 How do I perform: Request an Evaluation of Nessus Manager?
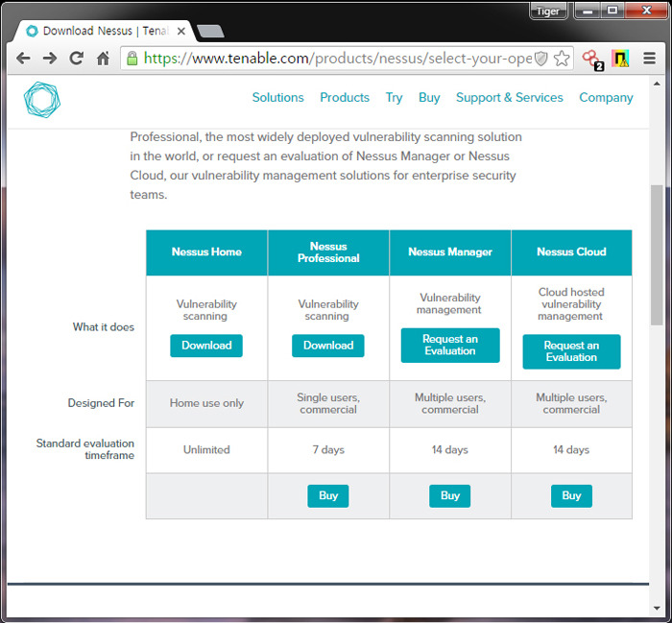450,345
